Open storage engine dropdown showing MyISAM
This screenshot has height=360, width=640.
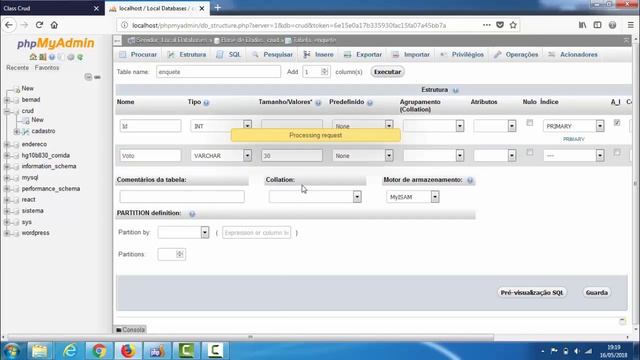pos(412,197)
